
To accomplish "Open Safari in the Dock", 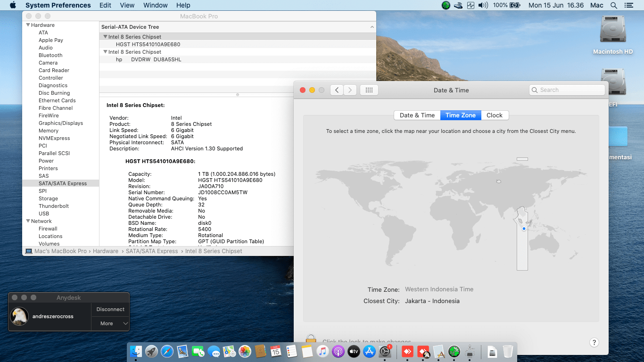I will click(167, 351).
